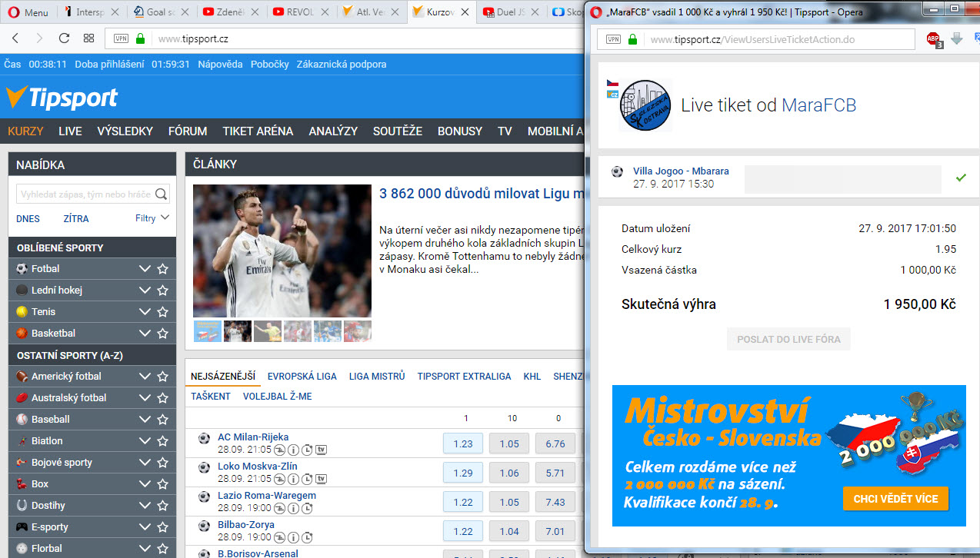This screenshot has width=980, height=558.
Task: Open Speed Dial grid icon
Action: point(88,38)
